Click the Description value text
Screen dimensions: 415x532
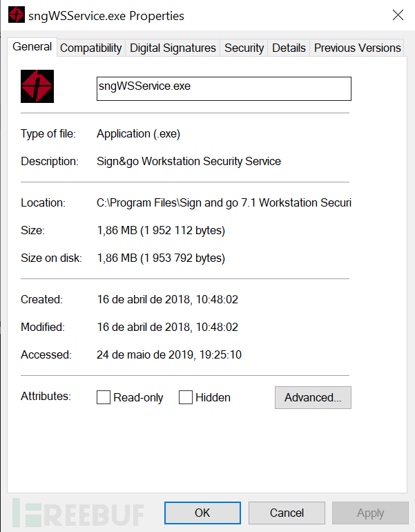click(189, 161)
